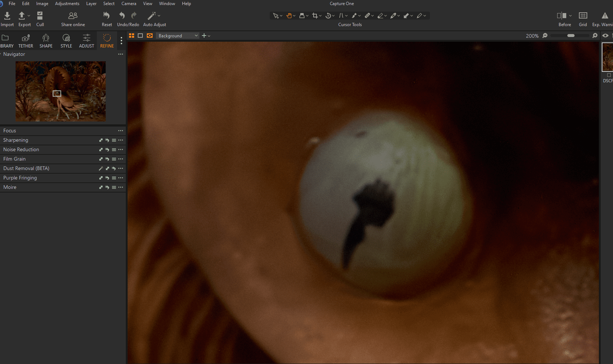613x364 pixels.
Task: Open the add layer plus dropdown
Action: pos(206,36)
